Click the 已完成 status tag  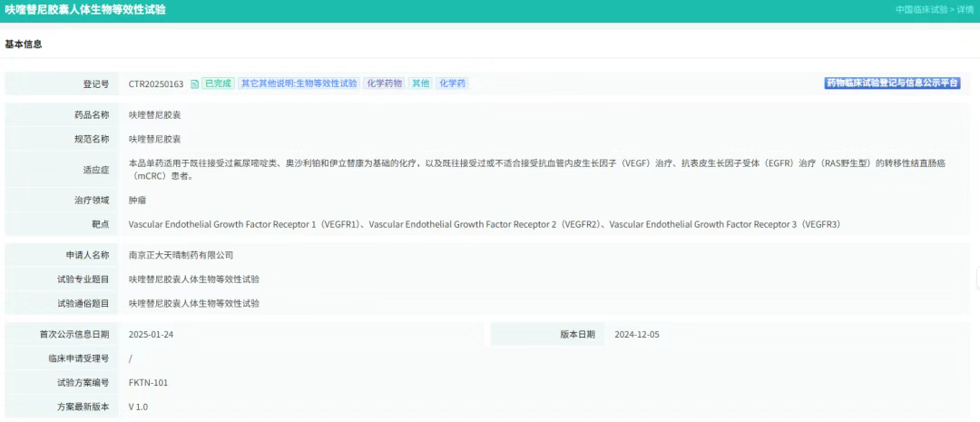coord(217,83)
